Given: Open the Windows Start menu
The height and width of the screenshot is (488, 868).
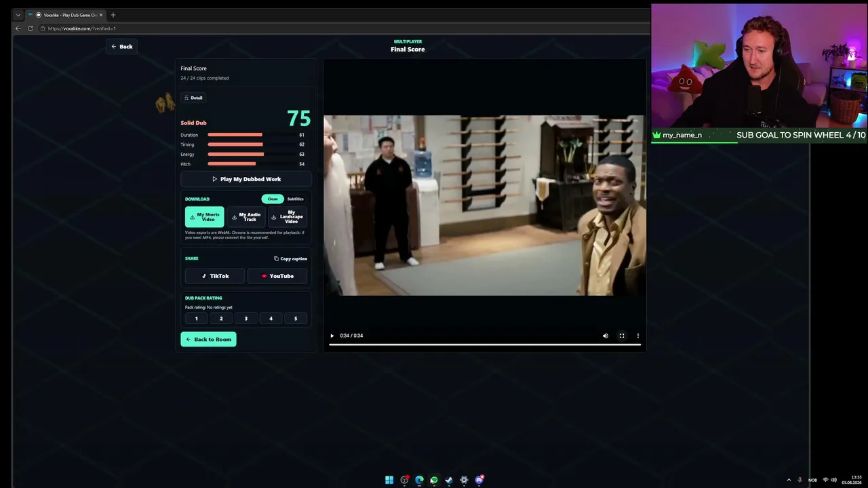Looking at the screenshot, I should 389,480.
